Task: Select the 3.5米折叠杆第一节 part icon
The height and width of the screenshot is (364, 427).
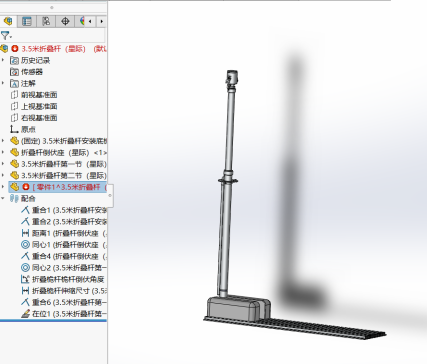Action: click(x=14, y=164)
